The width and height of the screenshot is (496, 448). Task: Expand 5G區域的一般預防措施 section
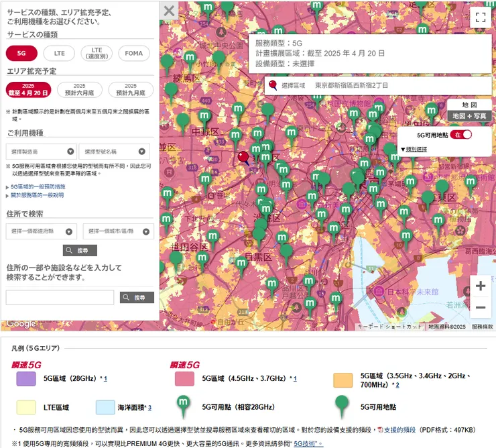click(x=38, y=187)
